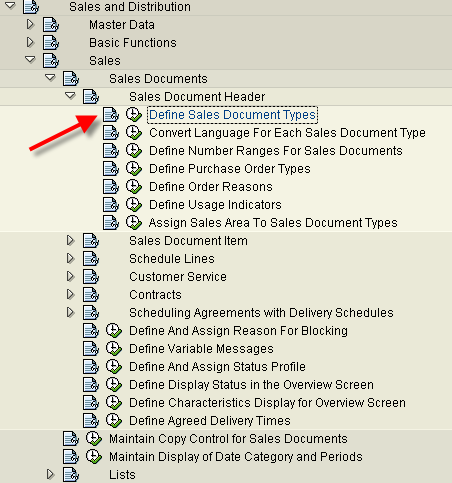This screenshot has width=452, height=483.
Task: Click execute icon for Define Variable Messages
Action: point(114,349)
